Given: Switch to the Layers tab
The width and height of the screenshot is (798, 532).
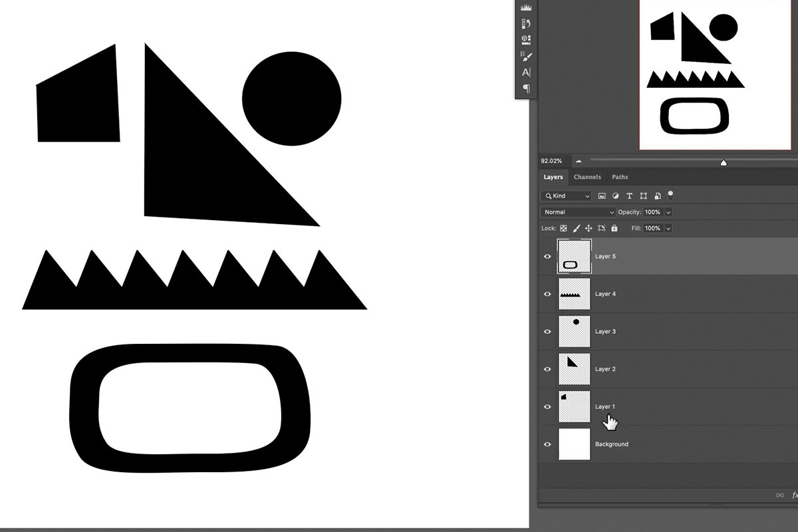Looking at the screenshot, I should click(x=553, y=177).
